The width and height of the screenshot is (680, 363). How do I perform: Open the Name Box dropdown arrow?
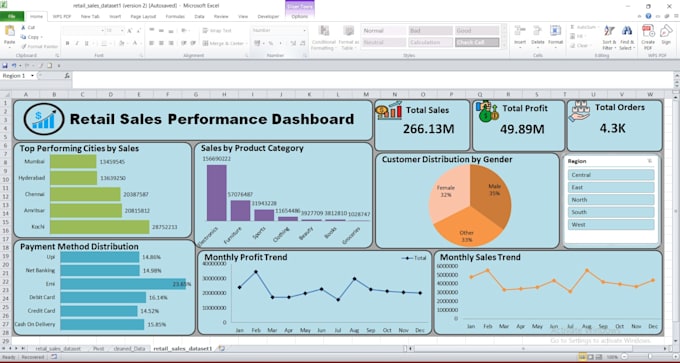click(32, 76)
